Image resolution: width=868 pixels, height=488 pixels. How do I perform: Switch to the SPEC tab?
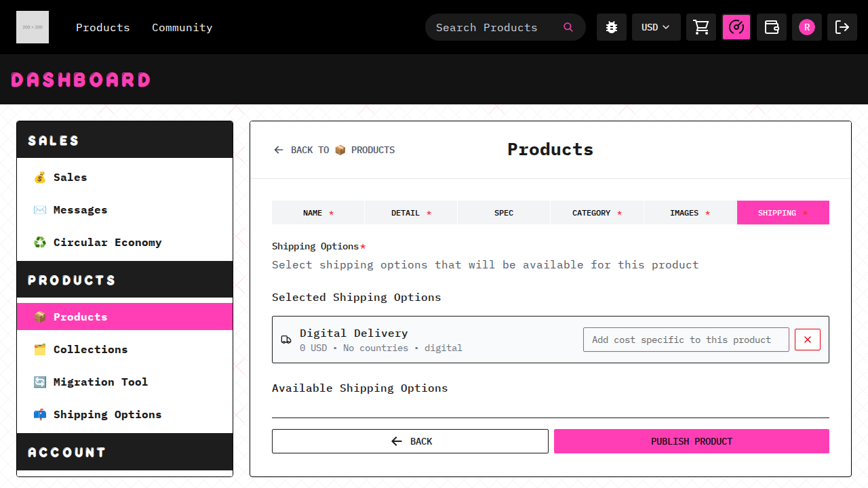pyautogui.click(x=504, y=213)
